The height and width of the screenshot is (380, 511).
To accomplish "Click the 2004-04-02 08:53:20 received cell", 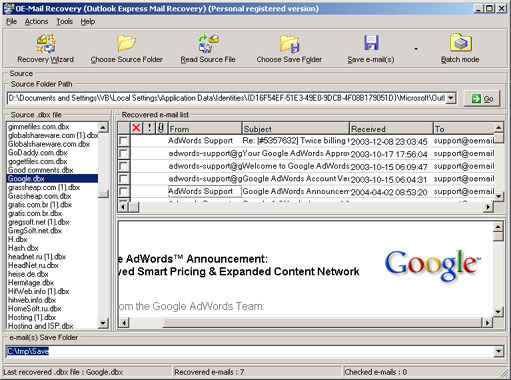I will pyautogui.click(x=389, y=192).
